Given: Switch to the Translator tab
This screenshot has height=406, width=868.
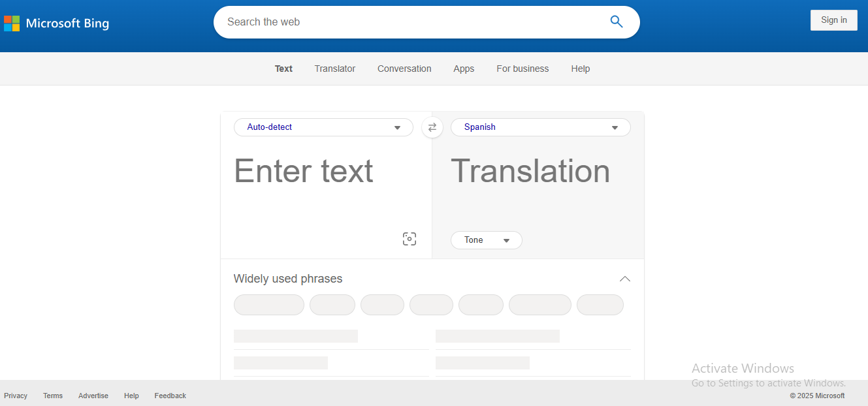Looking at the screenshot, I should pyautogui.click(x=334, y=69).
